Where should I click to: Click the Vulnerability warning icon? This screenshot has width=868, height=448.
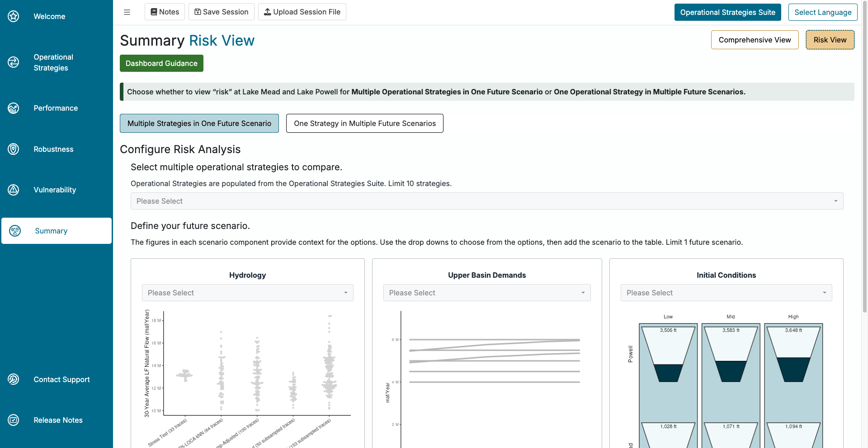[14, 190]
